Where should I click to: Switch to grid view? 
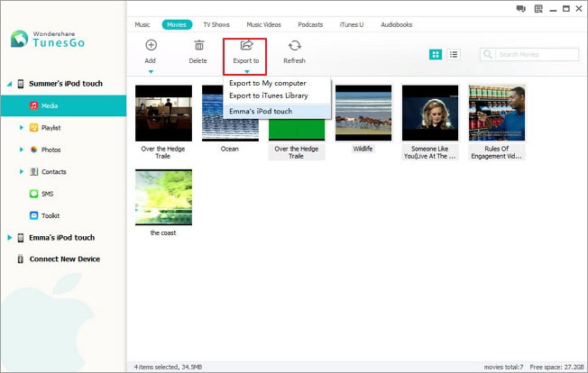436,55
